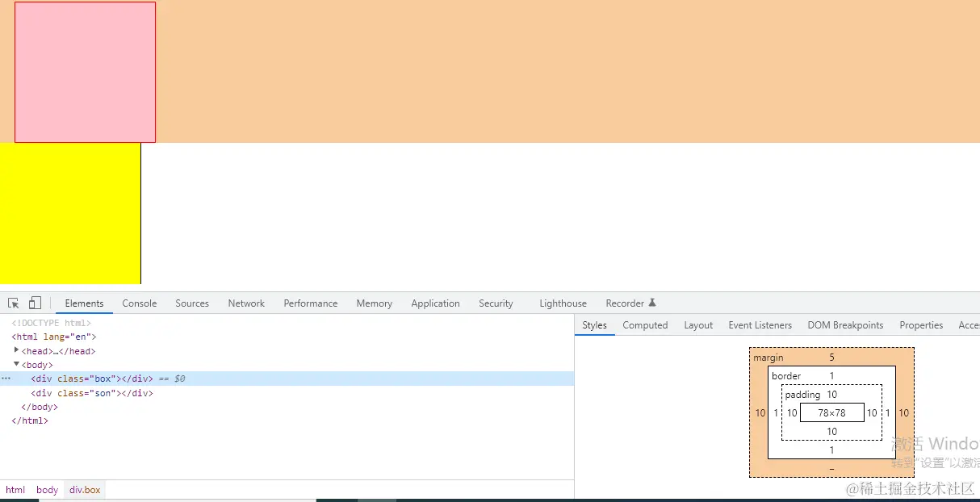Click html in the breadcrumb bar
980x502 pixels.
[x=15, y=490]
